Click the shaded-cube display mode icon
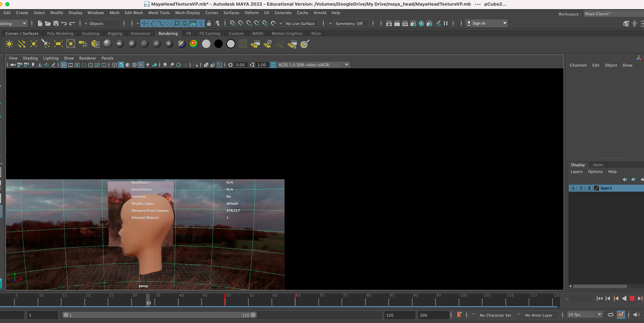This screenshot has width=644, height=323. point(121,65)
